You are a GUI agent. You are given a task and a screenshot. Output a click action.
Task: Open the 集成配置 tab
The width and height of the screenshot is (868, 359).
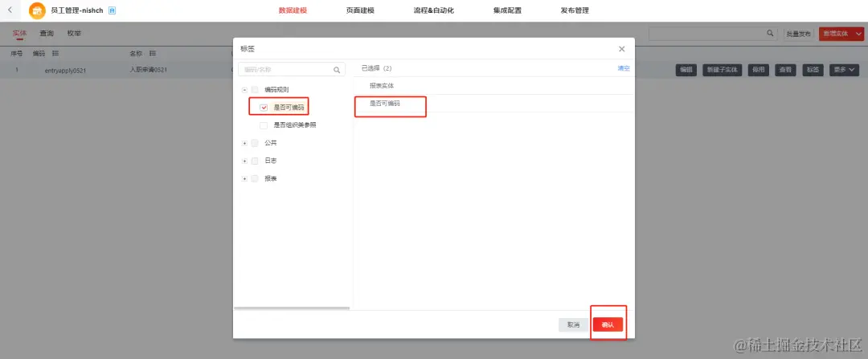[507, 10]
